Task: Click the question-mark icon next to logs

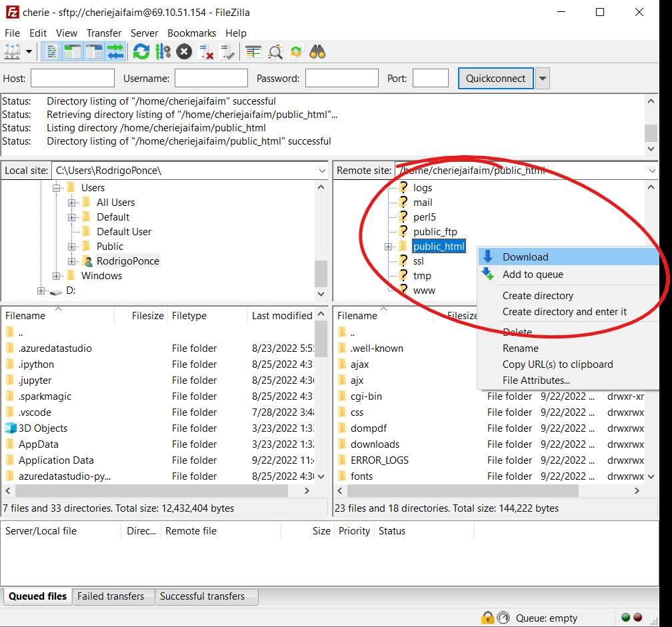Action: 403,187
